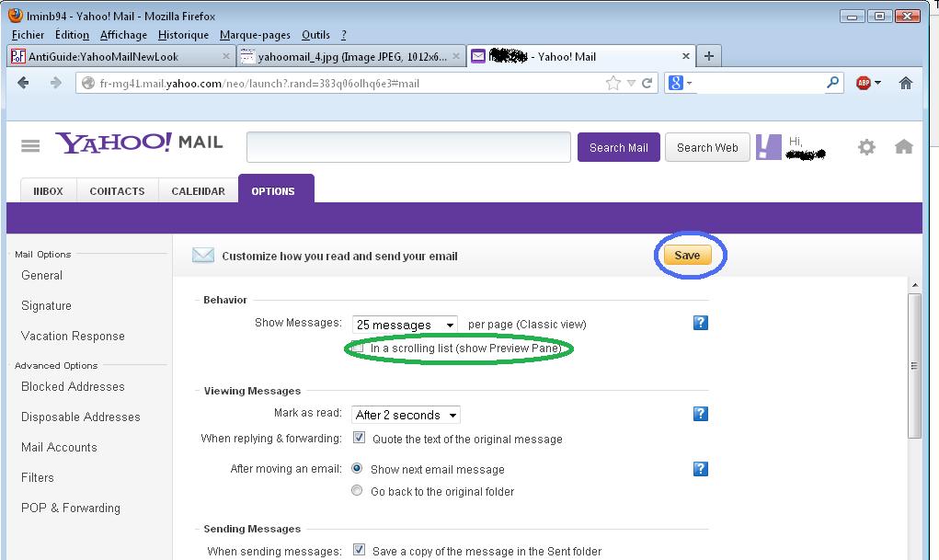Open the URL history dropdown arrow in address bar
939x560 pixels.
coord(631,84)
